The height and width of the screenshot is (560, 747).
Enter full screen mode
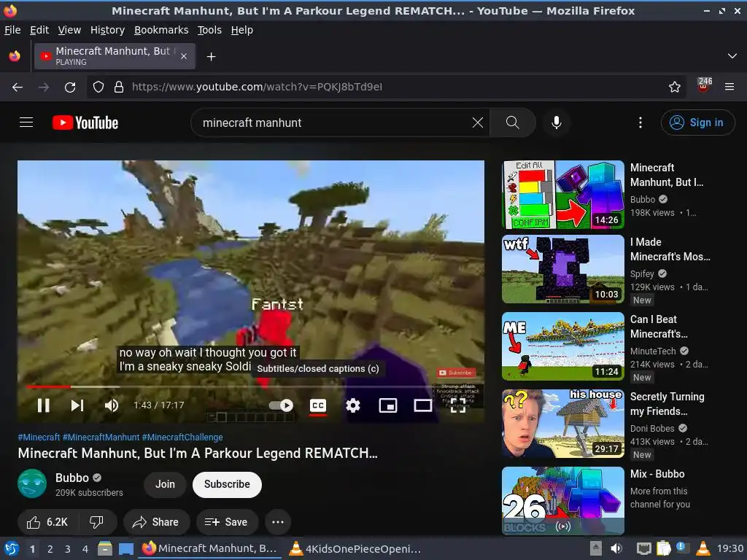[458, 405]
